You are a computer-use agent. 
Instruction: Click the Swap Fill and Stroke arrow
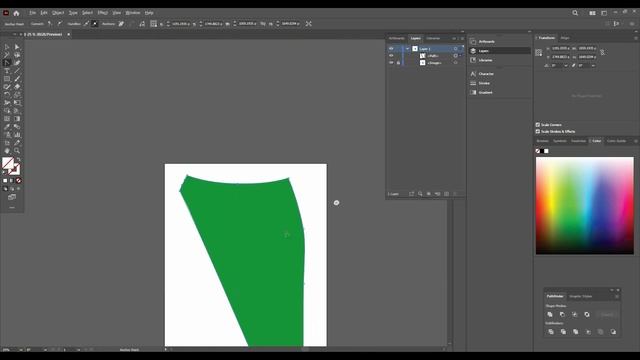click(x=18, y=160)
